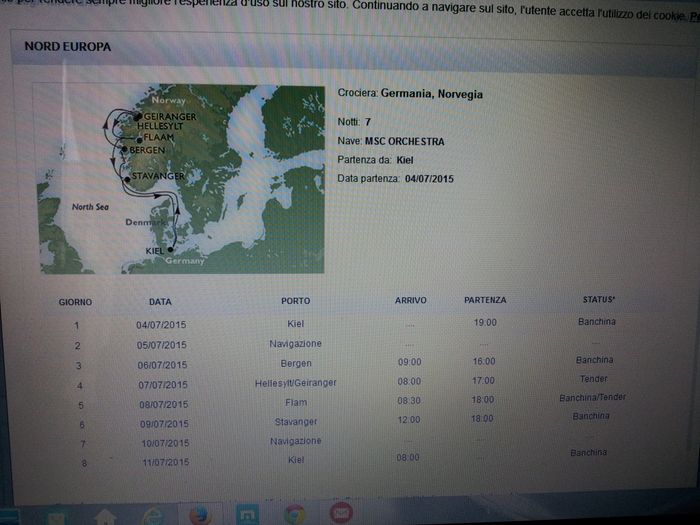Click the Kiel port marker on map
Screen dimensions: 700x525
click(x=171, y=249)
